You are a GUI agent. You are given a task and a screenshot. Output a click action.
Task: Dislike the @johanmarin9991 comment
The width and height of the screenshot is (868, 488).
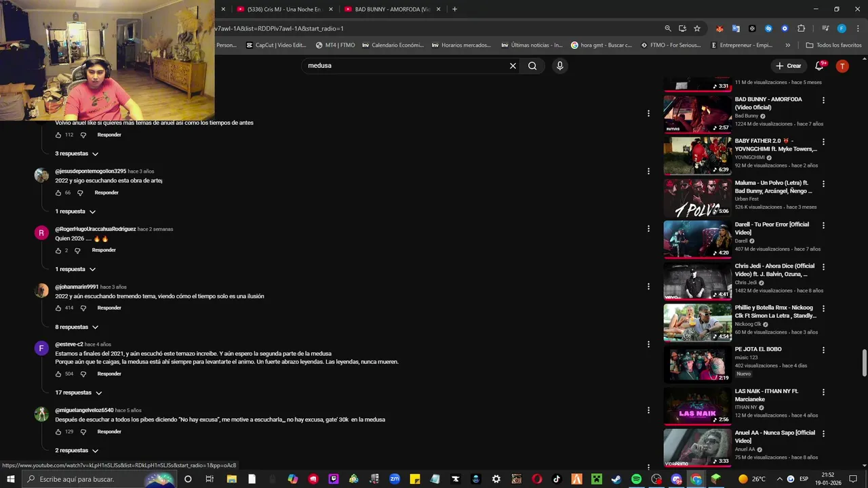pyautogui.click(x=83, y=308)
